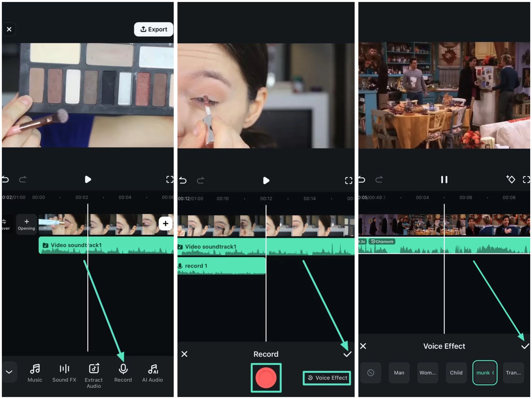Select the record 1 audio clip
Screen dimensions: 532x399
pyautogui.click(x=222, y=266)
